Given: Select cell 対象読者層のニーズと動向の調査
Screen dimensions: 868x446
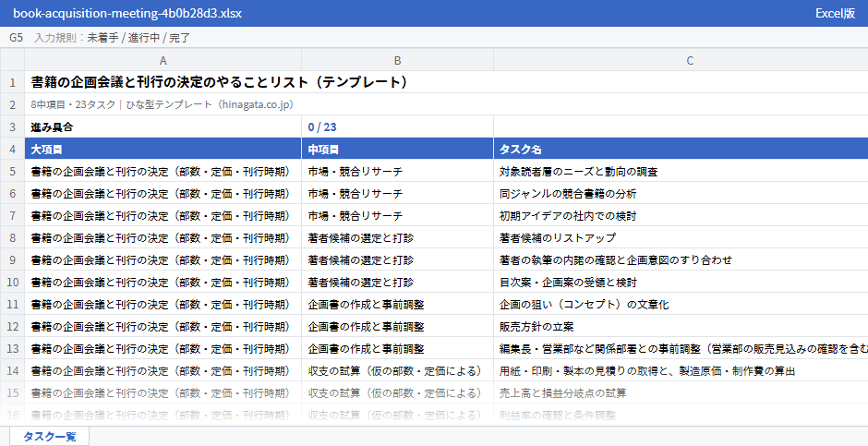Looking at the screenshot, I should (x=681, y=171).
